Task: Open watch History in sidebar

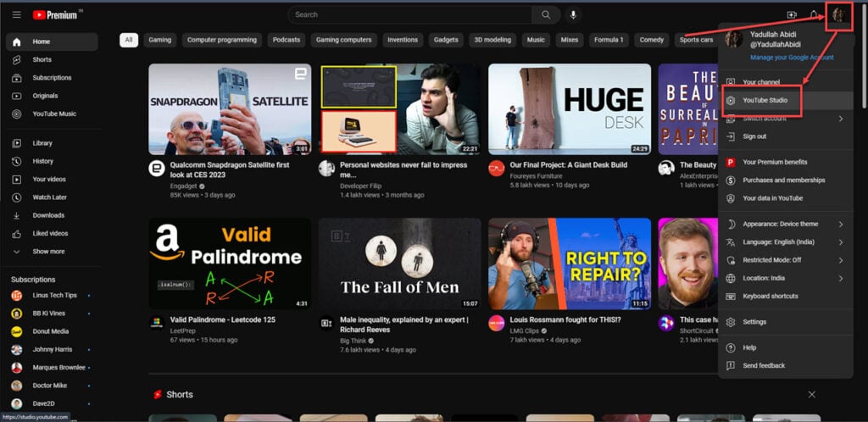Action: 52,162
